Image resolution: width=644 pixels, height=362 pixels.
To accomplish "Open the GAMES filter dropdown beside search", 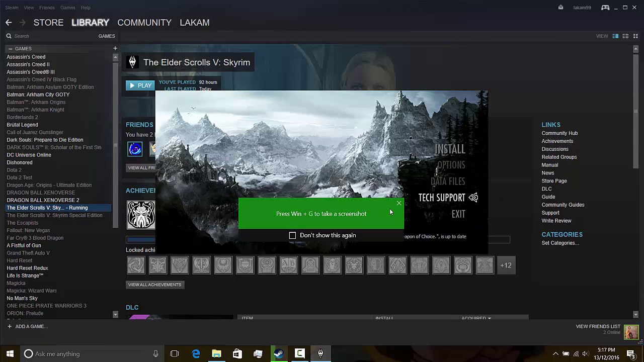I will pyautogui.click(x=107, y=36).
